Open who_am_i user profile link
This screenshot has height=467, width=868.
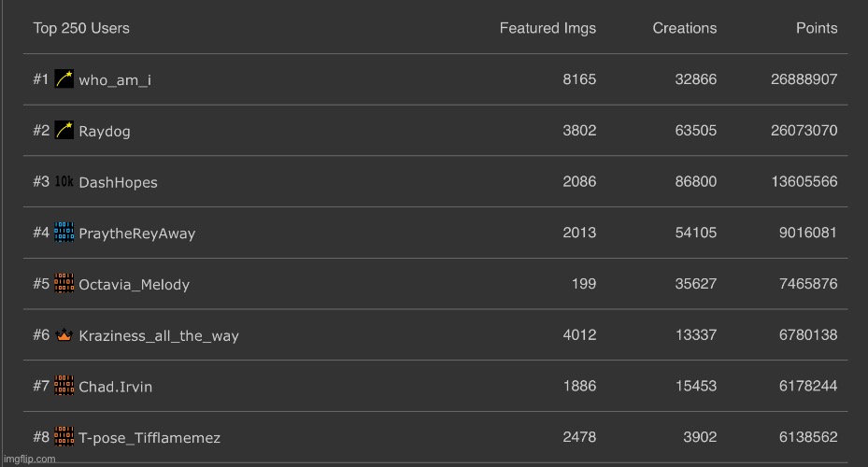point(115,80)
